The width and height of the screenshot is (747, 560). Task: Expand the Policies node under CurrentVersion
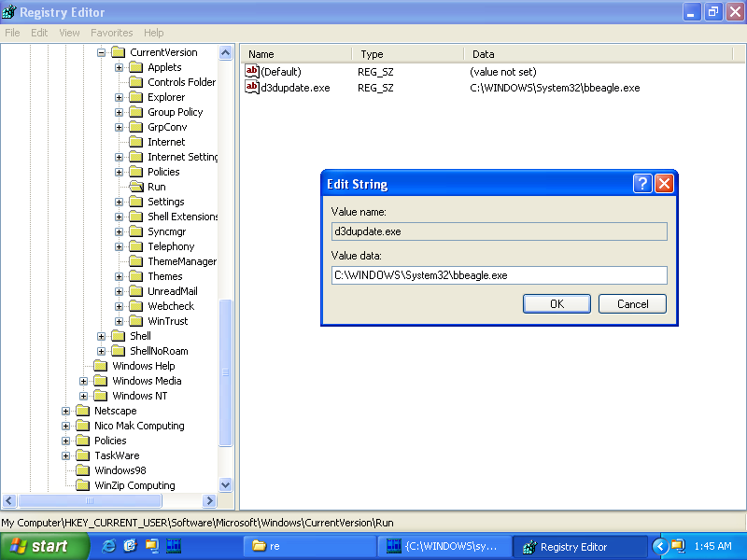(x=120, y=172)
